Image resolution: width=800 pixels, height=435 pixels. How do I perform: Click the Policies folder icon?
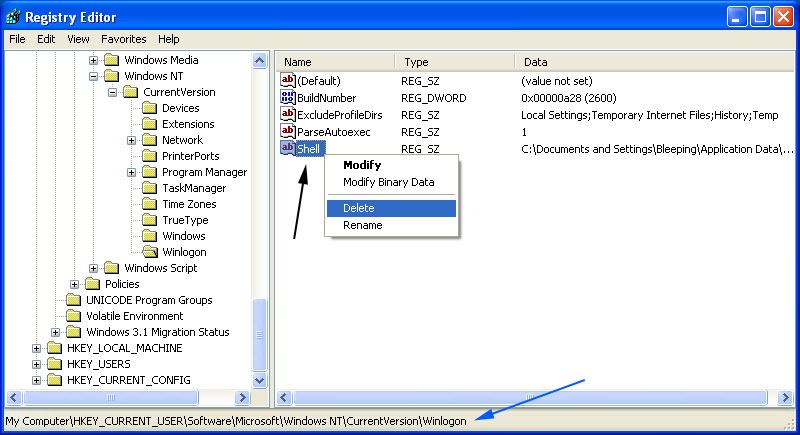click(92, 284)
